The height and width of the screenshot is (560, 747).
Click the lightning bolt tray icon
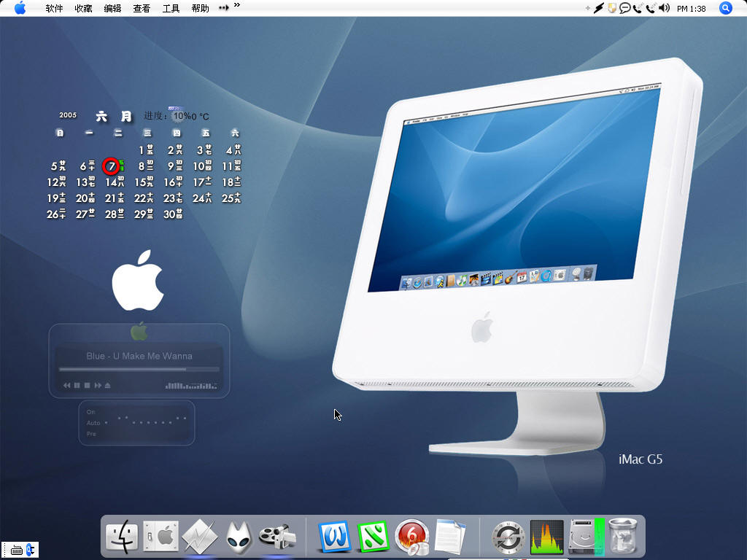tap(599, 8)
